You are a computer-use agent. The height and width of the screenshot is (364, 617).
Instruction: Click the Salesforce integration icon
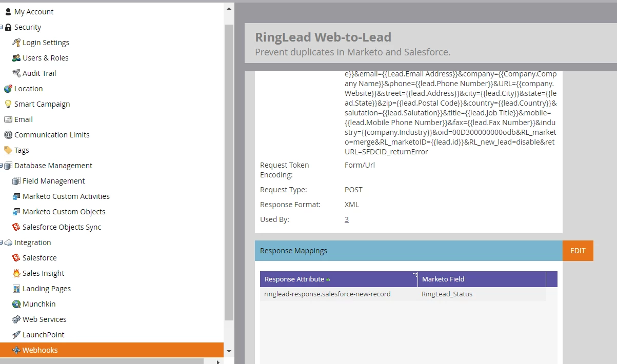click(16, 258)
